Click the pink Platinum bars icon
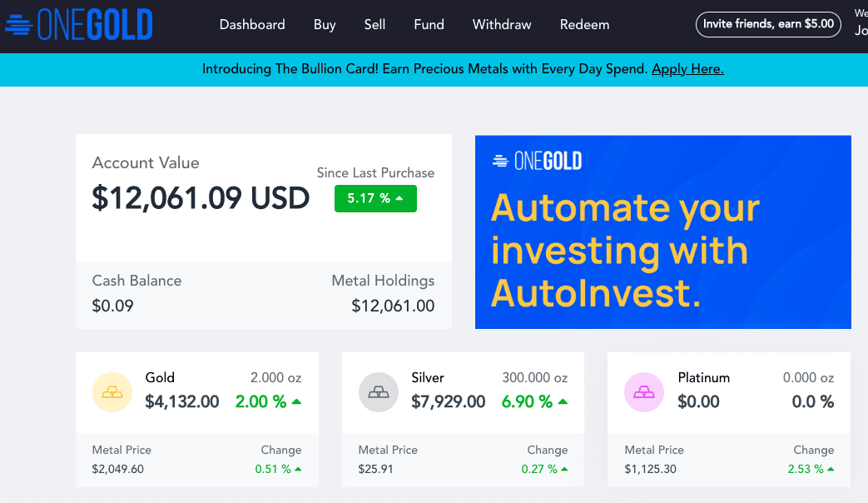The height and width of the screenshot is (503, 868). pyautogui.click(x=644, y=392)
